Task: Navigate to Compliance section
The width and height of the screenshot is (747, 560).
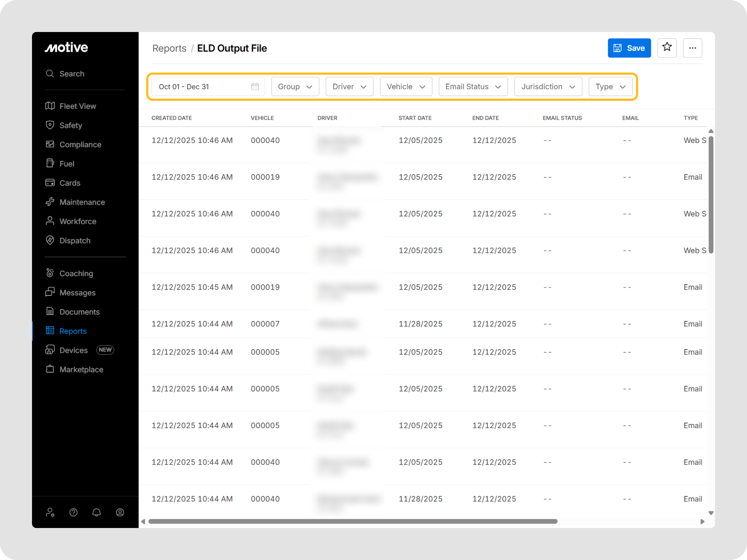Action: (x=80, y=145)
